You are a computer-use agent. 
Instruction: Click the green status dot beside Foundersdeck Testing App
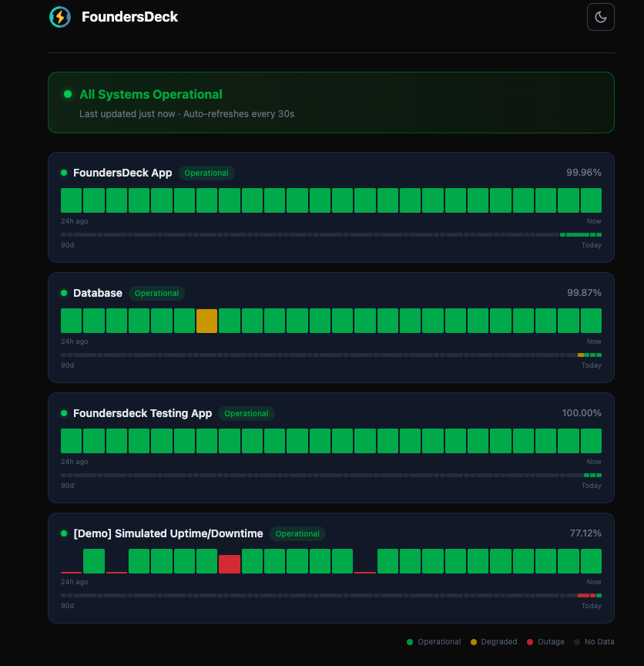[x=64, y=413]
